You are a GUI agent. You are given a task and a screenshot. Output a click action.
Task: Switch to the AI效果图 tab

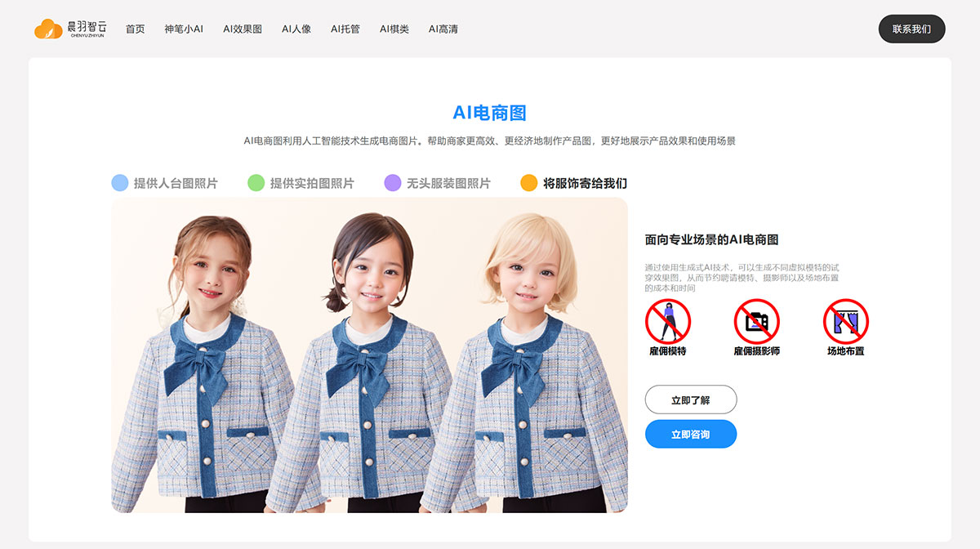[x=243, y=29]
